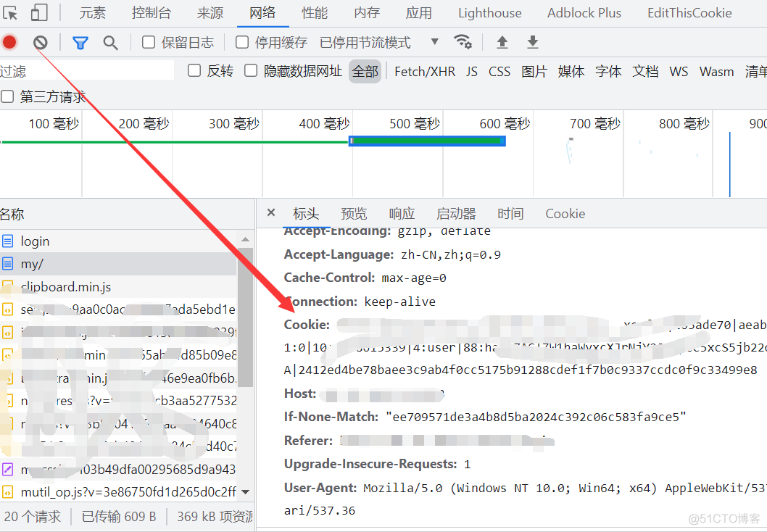
Task: Clear the network log icon
Action: click(41, 43)
